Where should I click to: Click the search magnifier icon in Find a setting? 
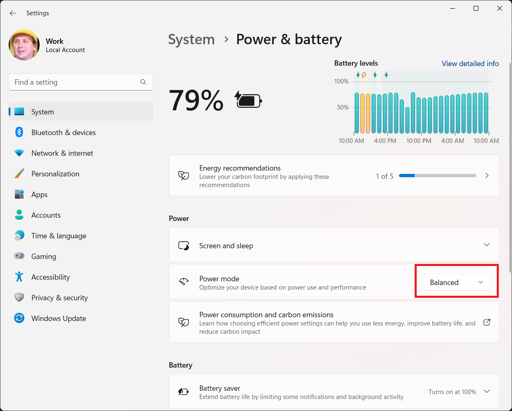[143, 82]
